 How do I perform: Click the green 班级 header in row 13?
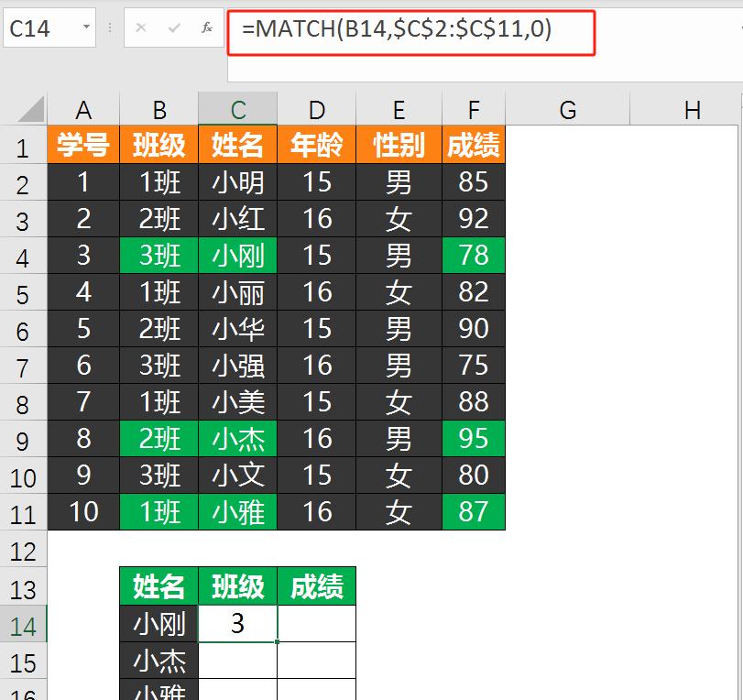[x=238, y=586]
